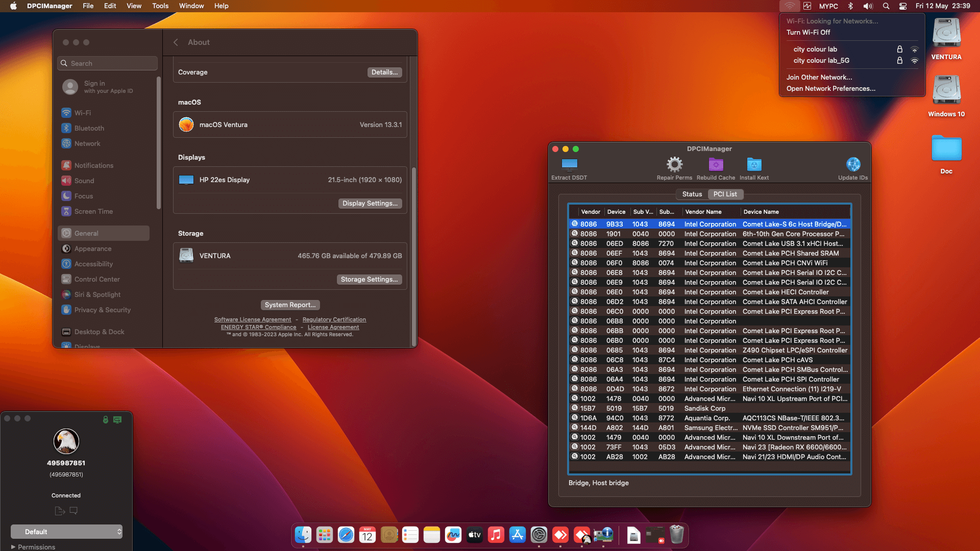The width and height of the screenshot is (980, 551).
Task: Open Network Preferences… from Wi-Fi menu
Action: pyautogui.click(x=852, y=88)
